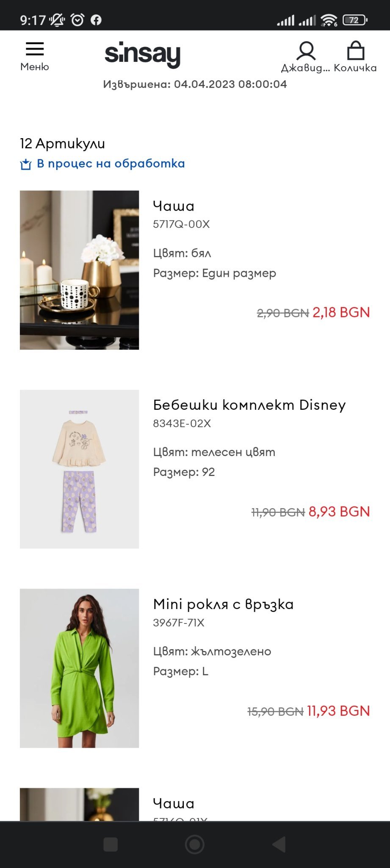Tap the alarm icon in status bar
This screenshot has width=390, height=868.
tap(77, 20)
